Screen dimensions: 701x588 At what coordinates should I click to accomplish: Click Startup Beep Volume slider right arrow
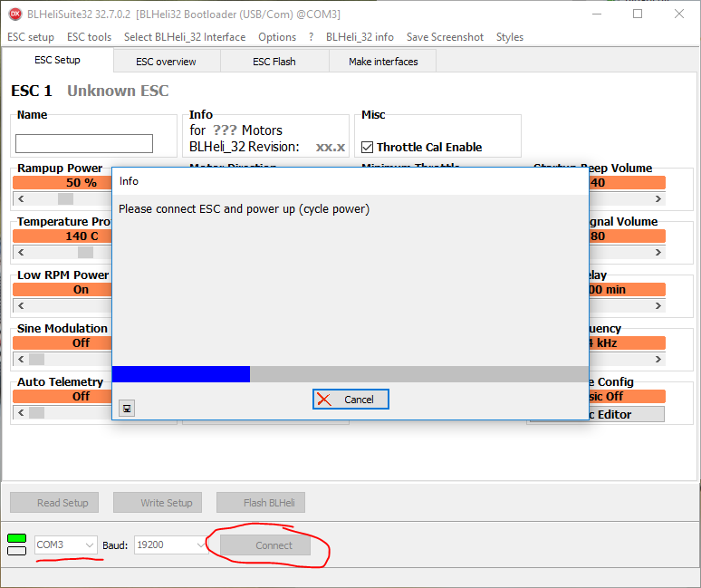658,199
